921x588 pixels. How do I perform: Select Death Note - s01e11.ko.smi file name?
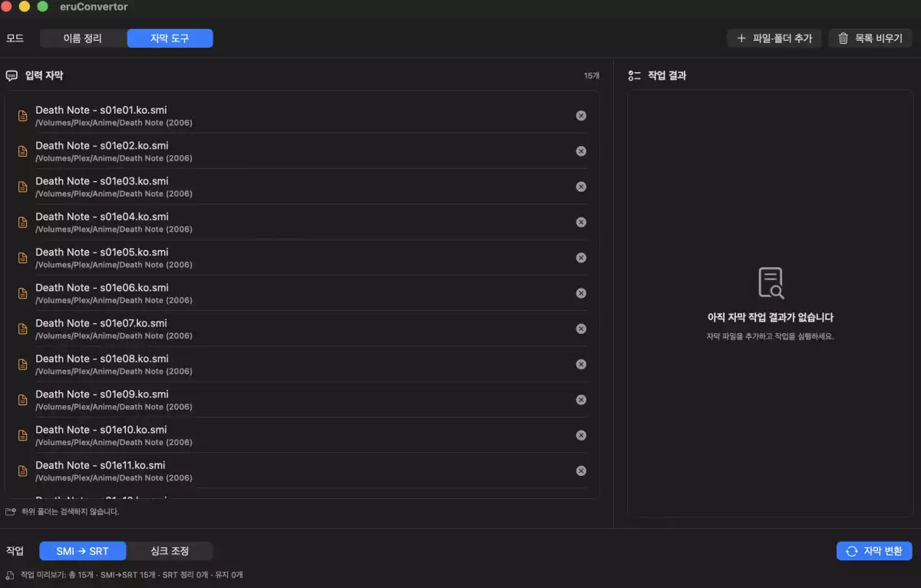(x=101, y=465)
